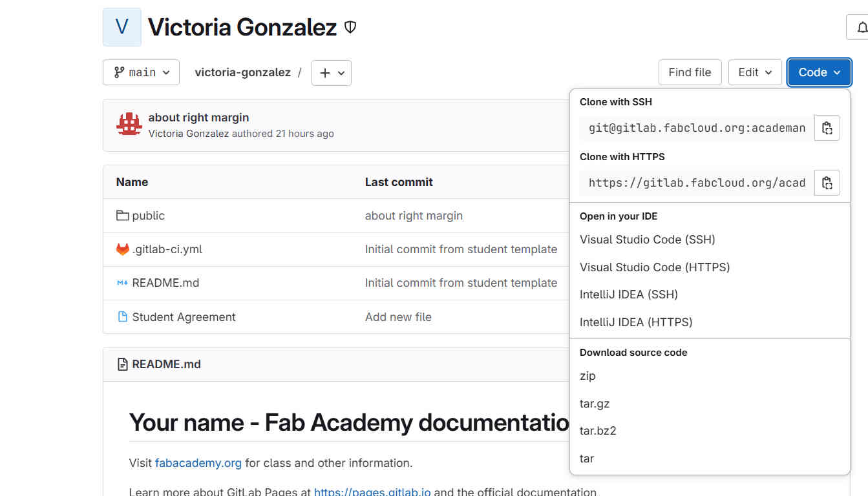Click the 'Clone with HTTPS' label
The width and height of the screenshot is (868, 496).
pyautogui.click(x=622, y=157)
